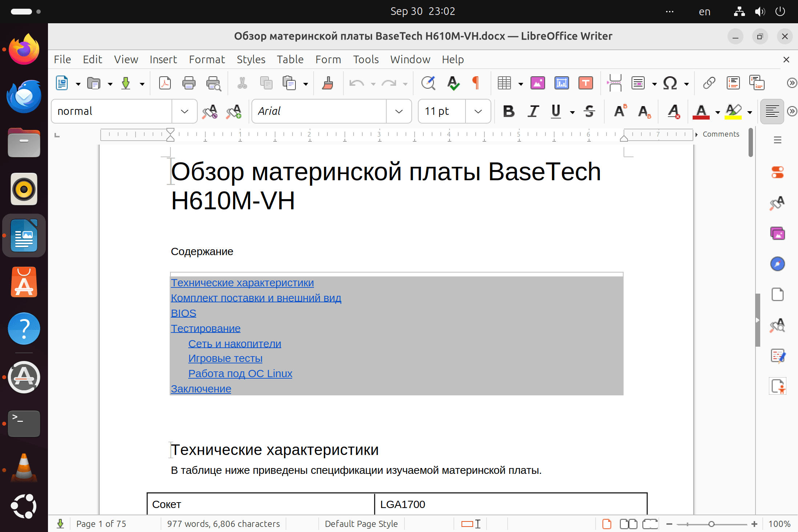Viewport: 798px width, 532px height.
Task: Click the Print toolbar icon
Action: (189, 83)
